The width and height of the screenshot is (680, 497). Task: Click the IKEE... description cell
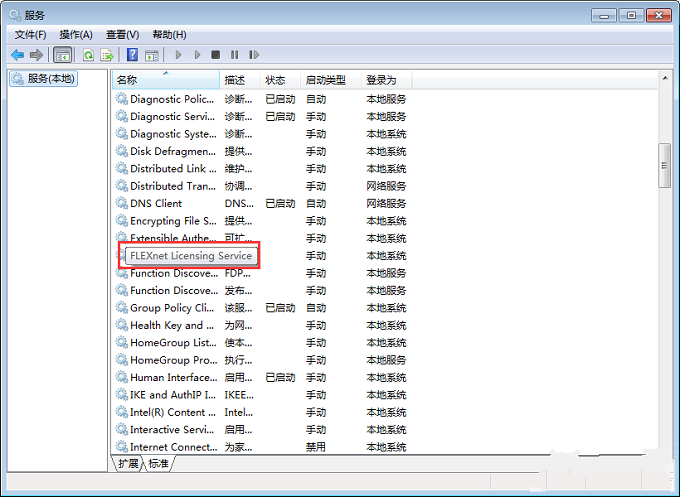pos(239,395)
